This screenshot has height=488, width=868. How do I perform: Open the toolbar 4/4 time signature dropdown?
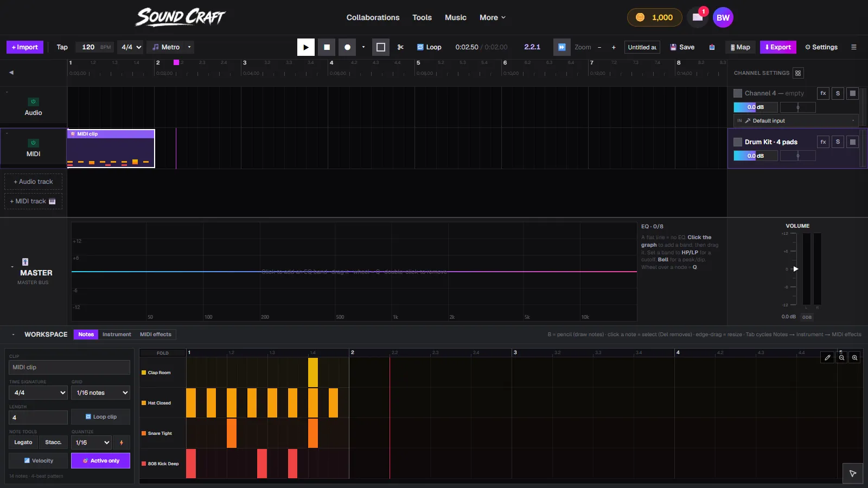pyautogui.click(x=131, y=47)
